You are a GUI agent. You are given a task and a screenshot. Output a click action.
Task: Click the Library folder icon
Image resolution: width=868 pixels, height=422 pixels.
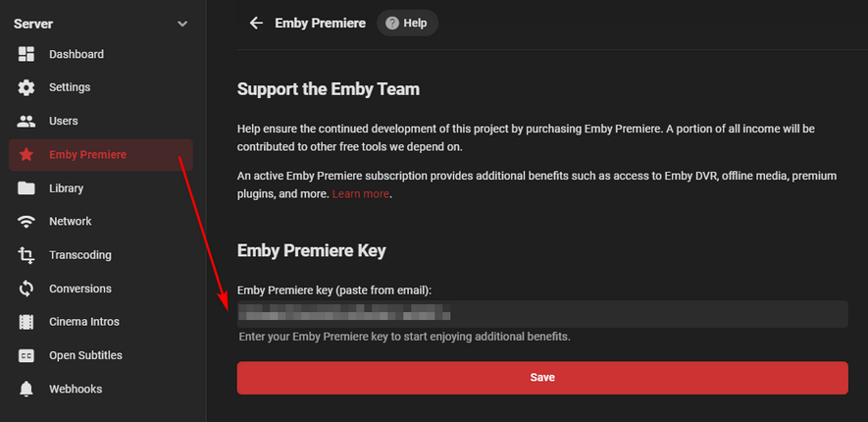click(26, 188)
